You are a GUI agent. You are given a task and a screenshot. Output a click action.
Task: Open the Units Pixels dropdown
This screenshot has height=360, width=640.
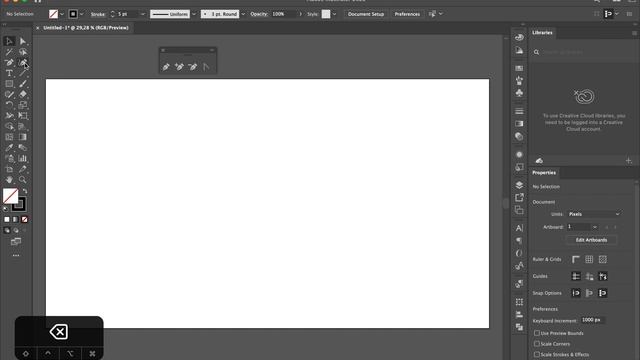pos(594,214)
